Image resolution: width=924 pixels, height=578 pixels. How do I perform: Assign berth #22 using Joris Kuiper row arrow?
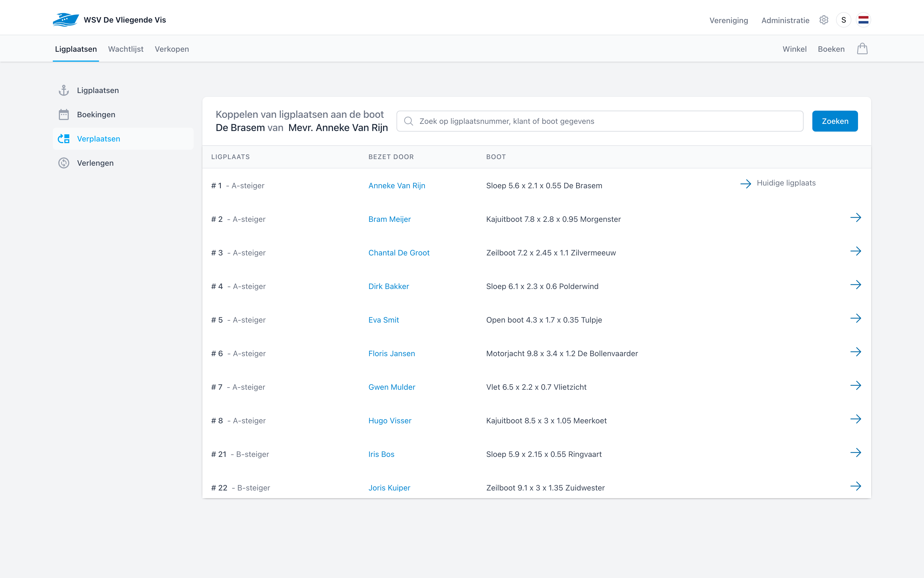(856, 486)
